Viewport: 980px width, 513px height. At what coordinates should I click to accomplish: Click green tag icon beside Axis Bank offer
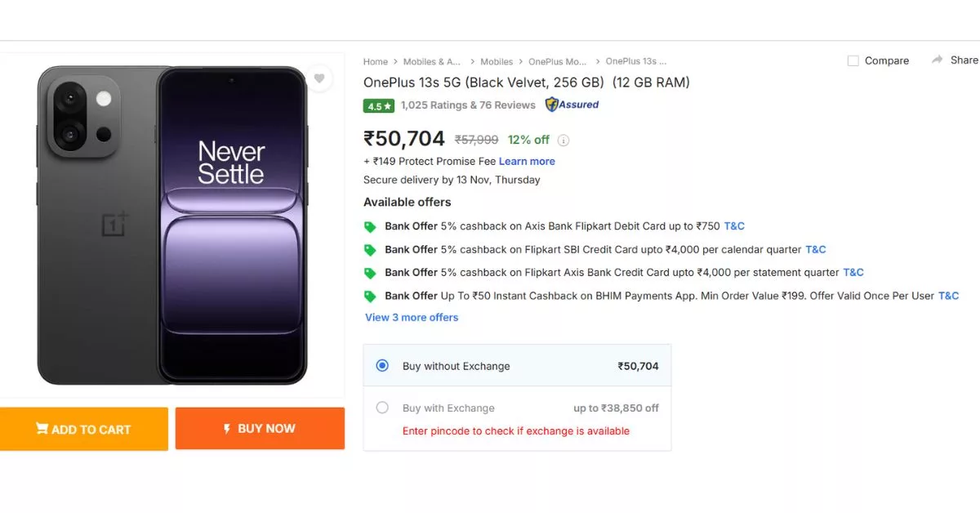click(x=370, y=225)
